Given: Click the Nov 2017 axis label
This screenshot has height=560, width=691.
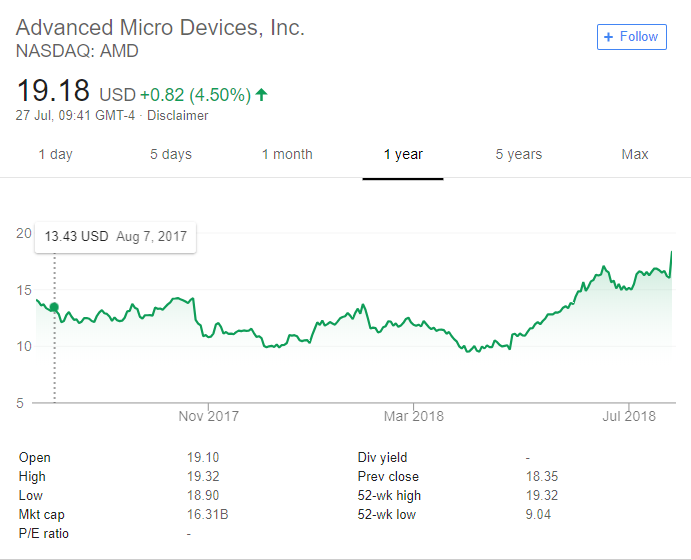Looking at the screenshot, I should click(x=208, y=415).
